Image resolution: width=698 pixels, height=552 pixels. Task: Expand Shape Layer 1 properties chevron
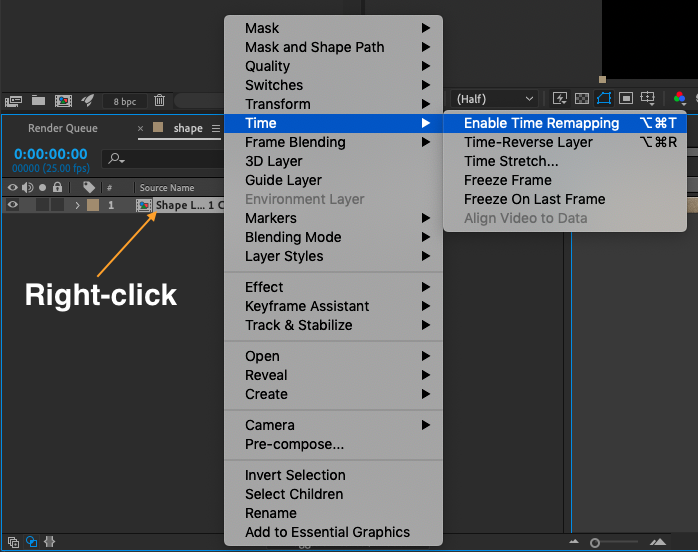(77, 205)
